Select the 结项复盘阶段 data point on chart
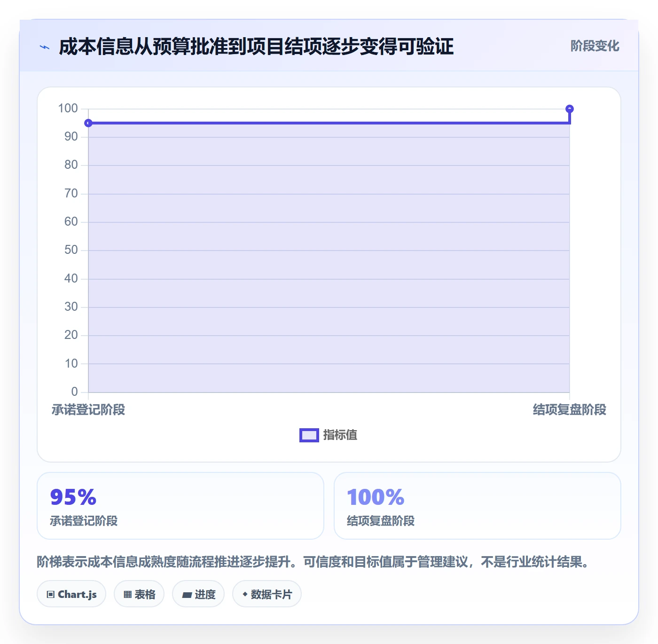 coord(570,109)
